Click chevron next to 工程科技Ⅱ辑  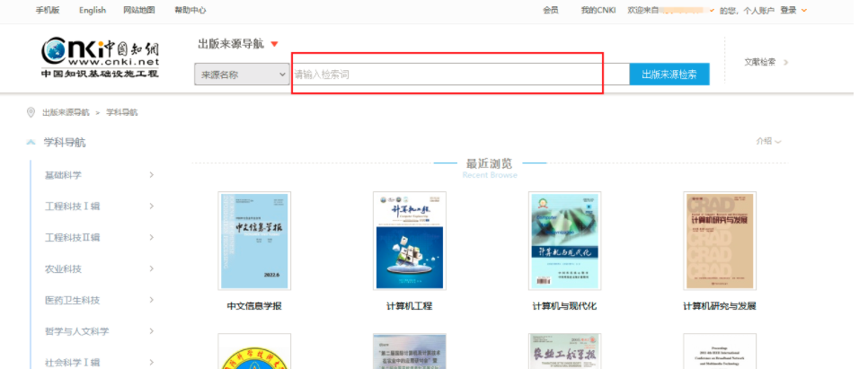pyautogui.click(x=151, y=237)
